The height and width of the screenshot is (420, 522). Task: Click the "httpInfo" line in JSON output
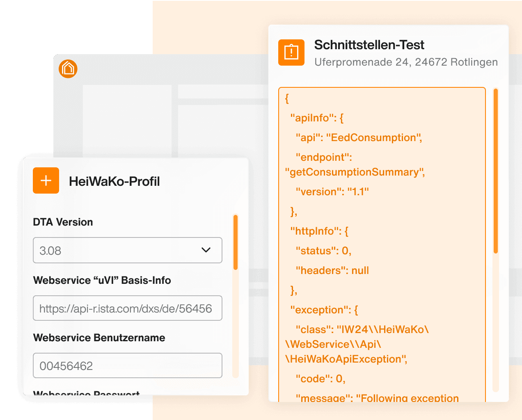pyautogui.click(x=319, y=231)
